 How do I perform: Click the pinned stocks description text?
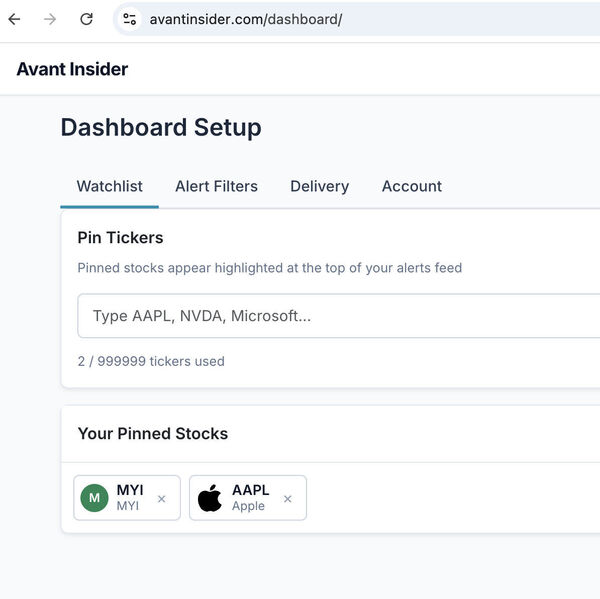point(270,268)
